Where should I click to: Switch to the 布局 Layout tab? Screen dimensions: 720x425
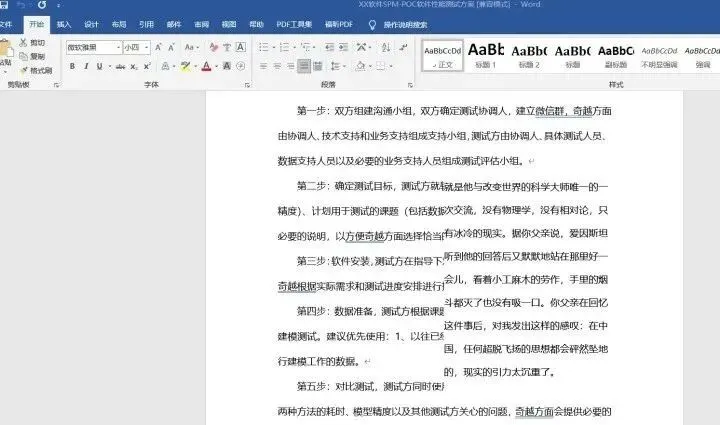click(118, 24)
